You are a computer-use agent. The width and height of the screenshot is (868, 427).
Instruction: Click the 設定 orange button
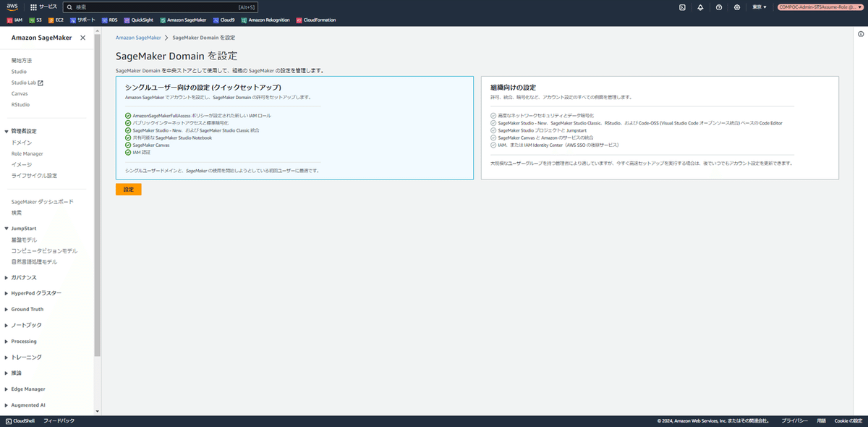[x=129, y=189]
